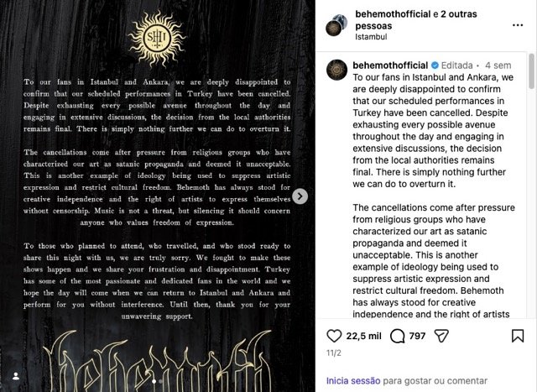
Task: Click the 797 comments count
Action: click(417, 337)
